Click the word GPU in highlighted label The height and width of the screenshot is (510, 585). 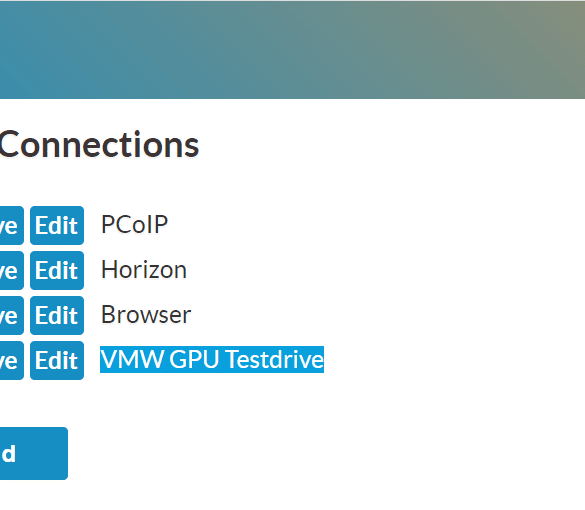coord(194,359)
